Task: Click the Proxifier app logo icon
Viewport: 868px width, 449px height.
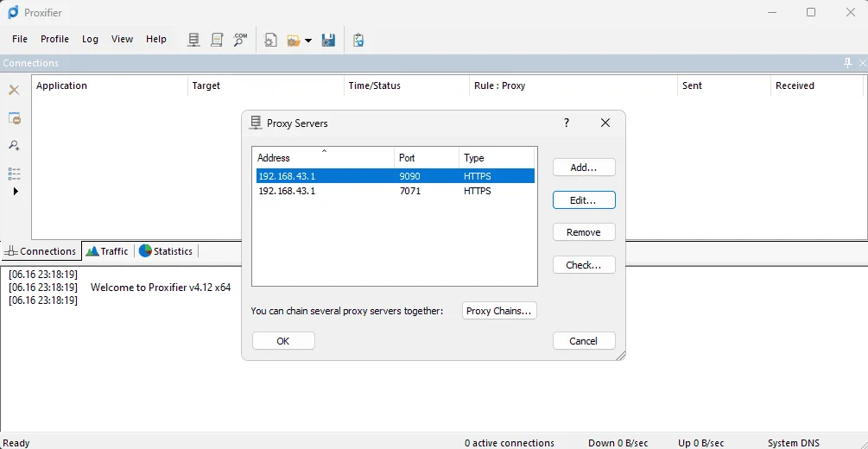Action: [13, 12]
